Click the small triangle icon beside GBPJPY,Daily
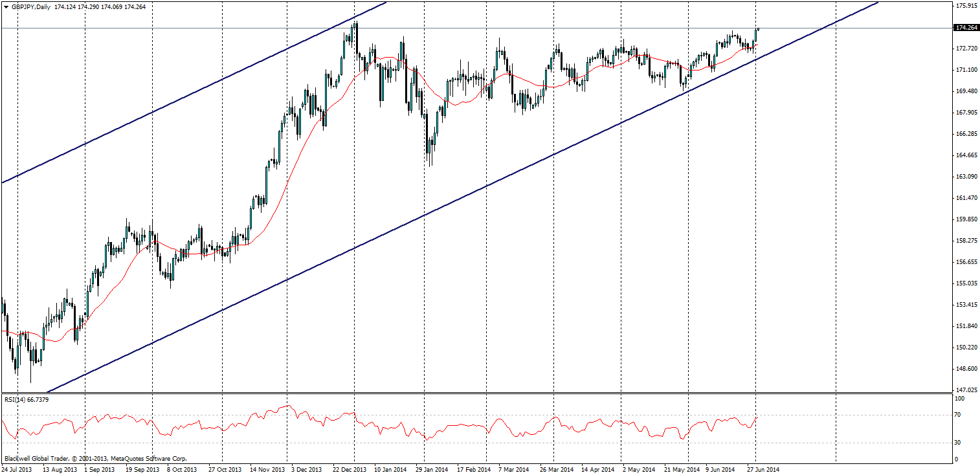The height and width of the screenshot is (475, 980). click(x=6, y=6)
